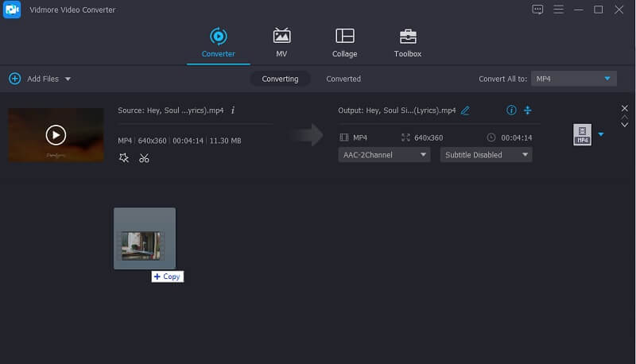Open the Converter tab
636x364 pixels.
coord(218,43)
